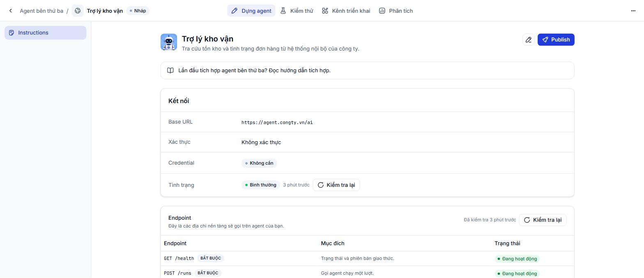Click the description Trạng thái và phiên bản giao thức.
The width and height of the screenshot is (644, 278).
pyautogui.click(x=357, y=258)
